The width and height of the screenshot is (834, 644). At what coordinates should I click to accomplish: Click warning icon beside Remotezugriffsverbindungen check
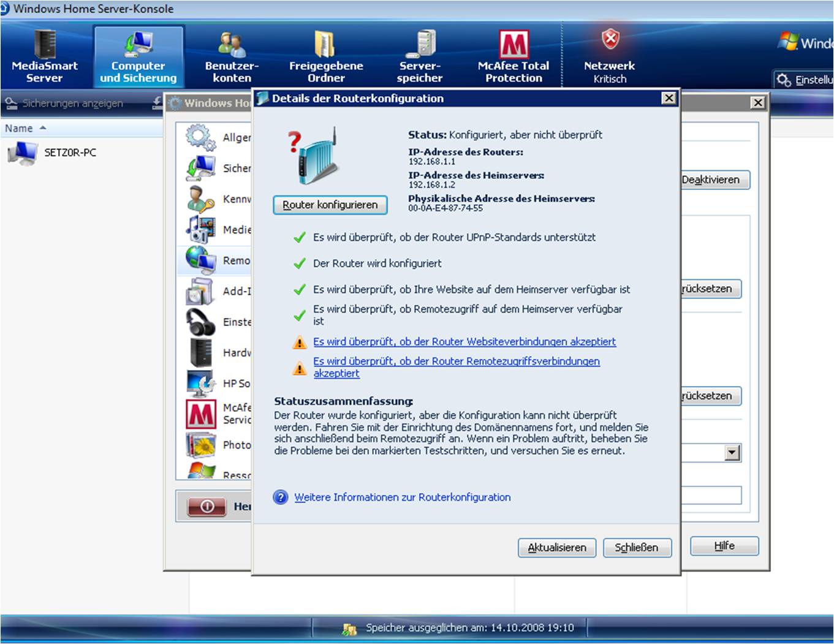(x=300, y=368)
